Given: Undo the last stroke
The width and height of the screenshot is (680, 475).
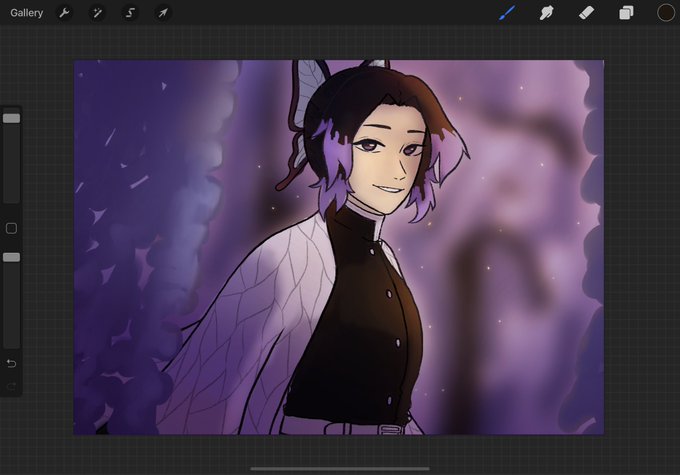Looking at the screenshot, I should [12, 363].
